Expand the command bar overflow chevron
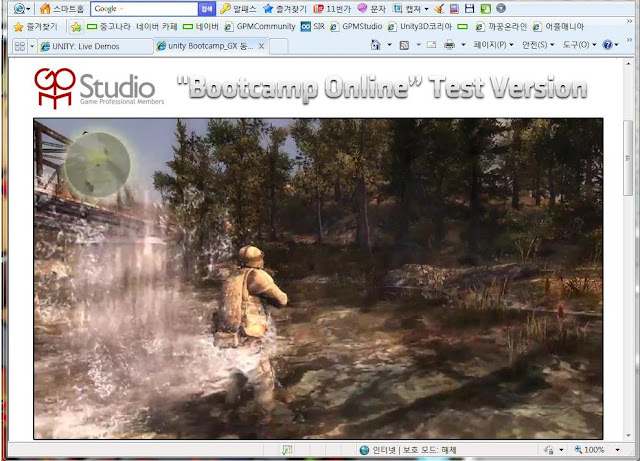The height and width of the screenshot is (461, 640). click(x=629, y=40)
